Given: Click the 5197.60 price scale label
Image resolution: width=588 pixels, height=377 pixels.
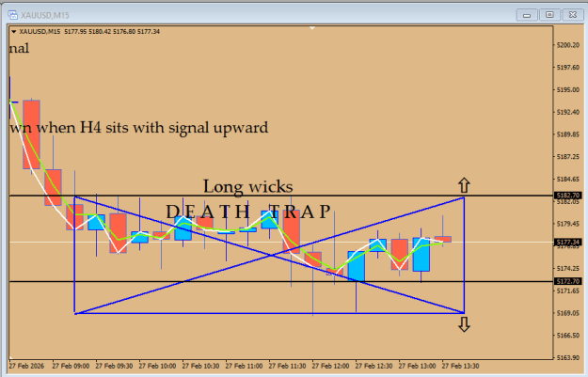Looking at the screenshot, I should pos(568,68).
